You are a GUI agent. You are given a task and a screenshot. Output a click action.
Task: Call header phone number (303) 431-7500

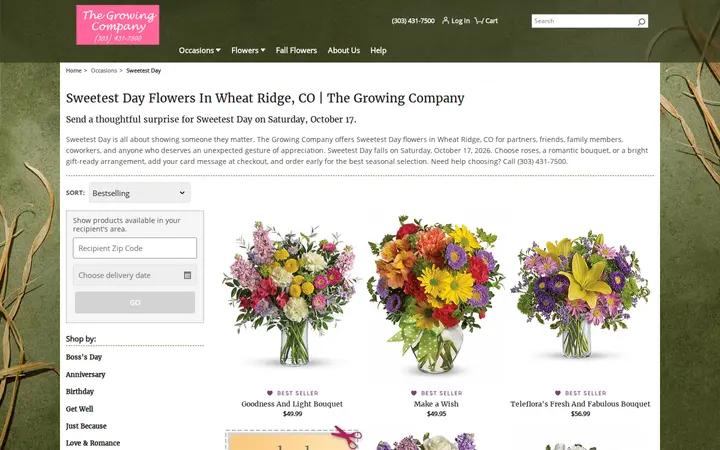pos(413,21)
